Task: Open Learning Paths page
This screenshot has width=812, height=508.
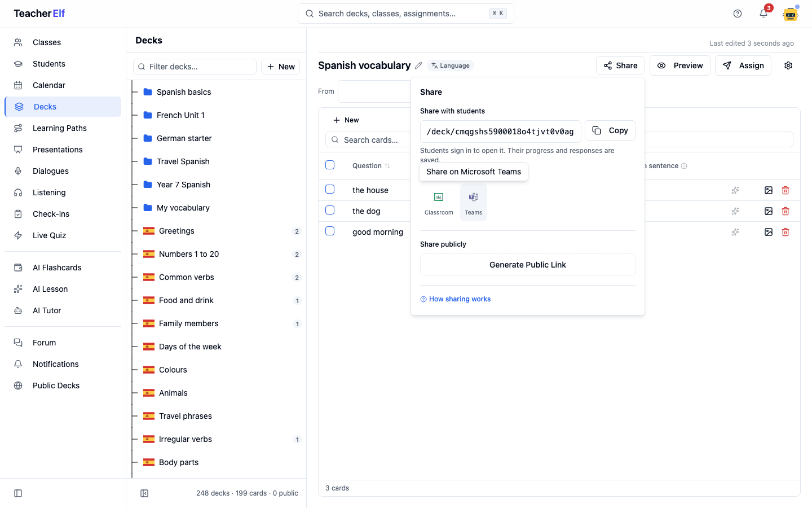Action: (x=63, y=128)
